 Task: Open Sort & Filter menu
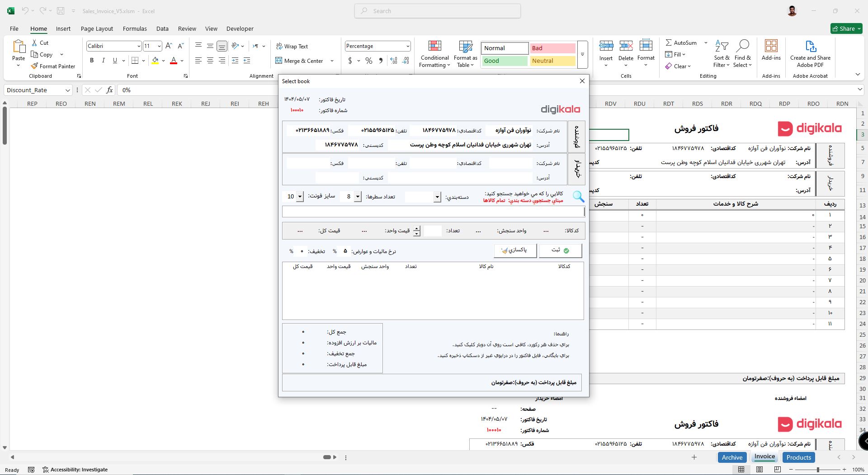point(722,54)
